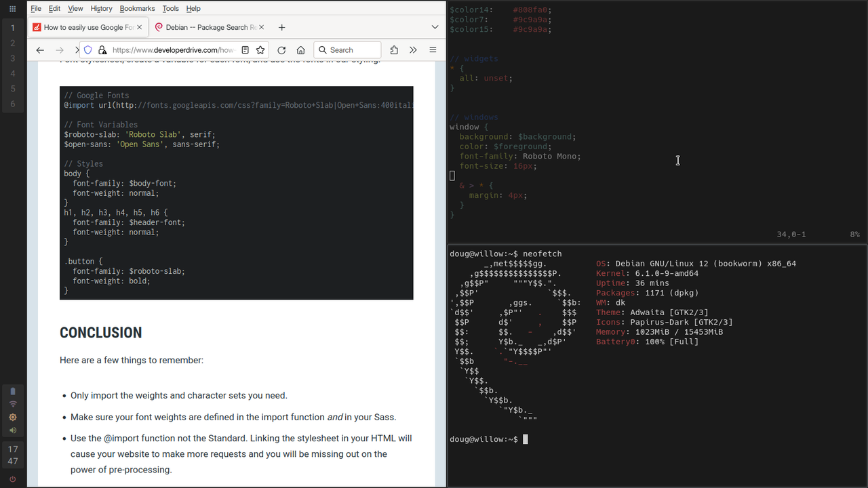
Task: Switch to workspace 5
Action: tap(12, 89)
